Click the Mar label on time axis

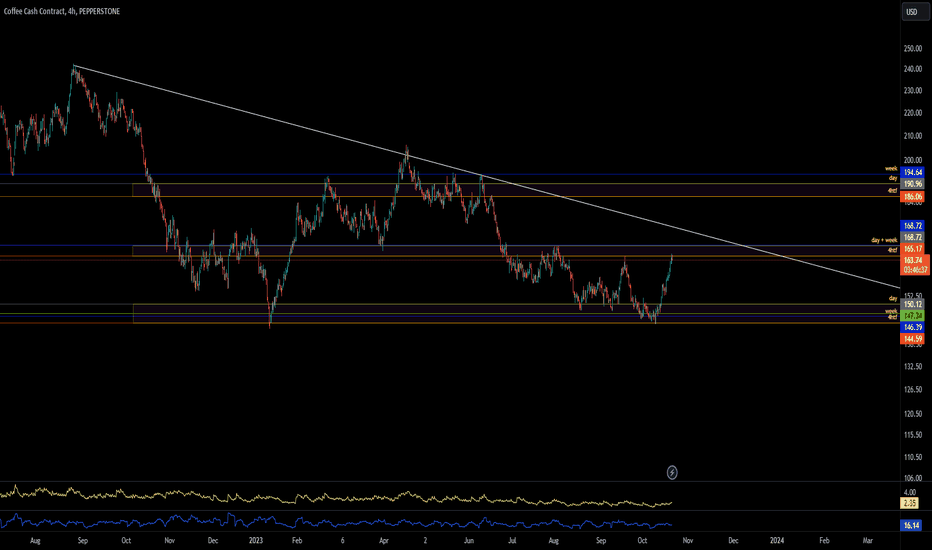tap(867, 540)
